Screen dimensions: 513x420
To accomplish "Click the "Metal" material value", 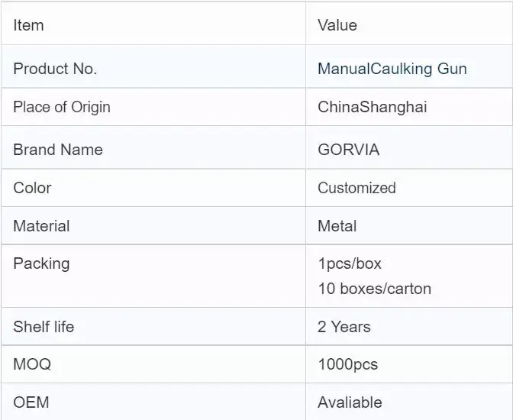I will [x=337, y=226].
